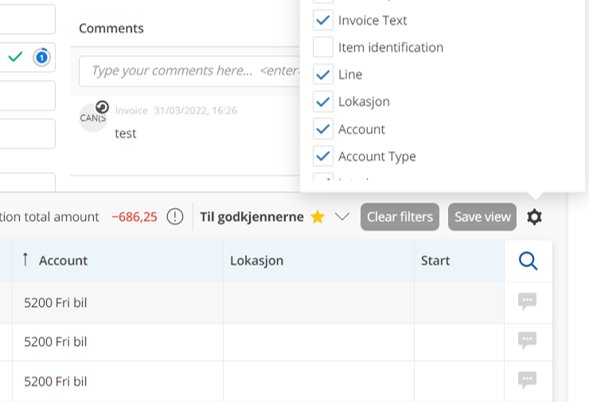
Task: Click the table search magnifier icon
Action: click(x=528, y=261)
